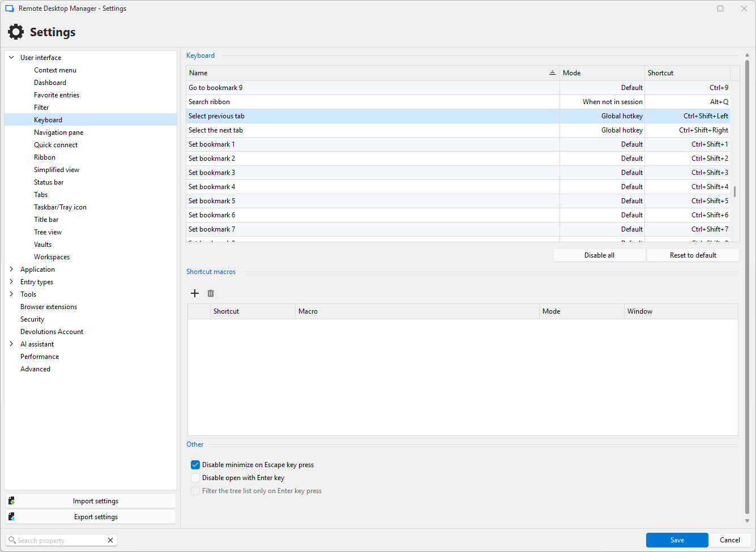Click the search magnifier icon
Viewport: 756px width, 552px height.
pyautogui.click(x=12, y=540)
